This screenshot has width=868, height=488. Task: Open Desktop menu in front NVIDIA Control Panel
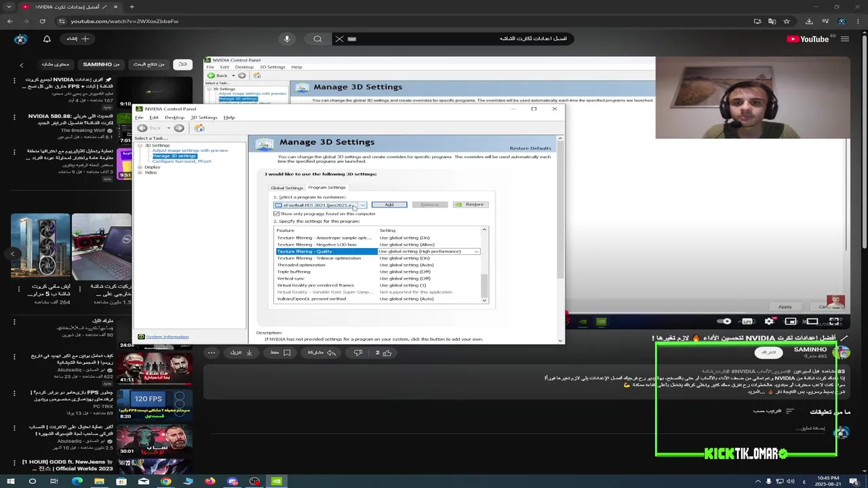[x=174, y=117]
